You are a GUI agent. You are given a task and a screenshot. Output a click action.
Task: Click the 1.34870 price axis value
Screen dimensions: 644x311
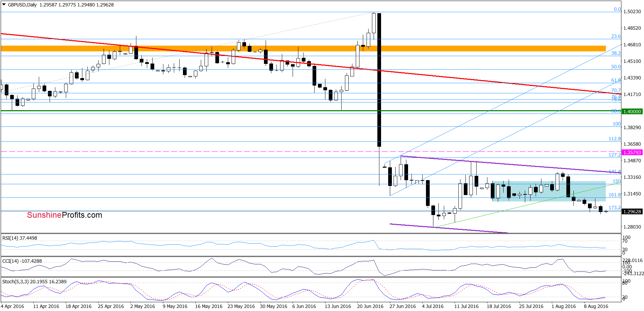pos(632,161)
